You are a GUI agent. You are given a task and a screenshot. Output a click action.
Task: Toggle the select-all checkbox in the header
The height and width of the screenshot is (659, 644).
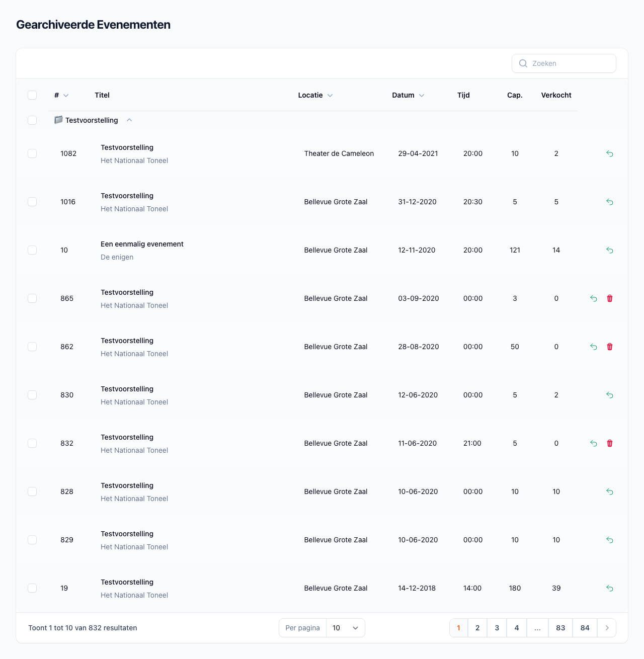point(32,95)
